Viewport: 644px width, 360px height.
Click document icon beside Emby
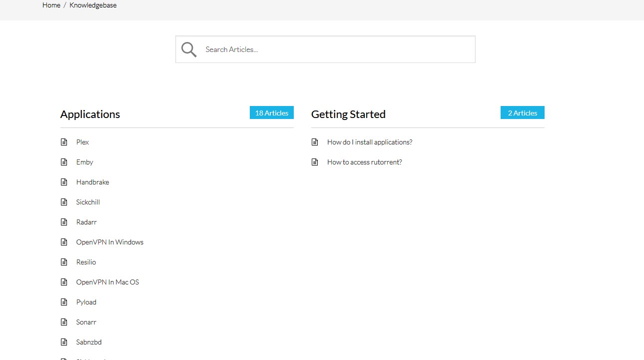pyautogui.click(x=64, y=162)
